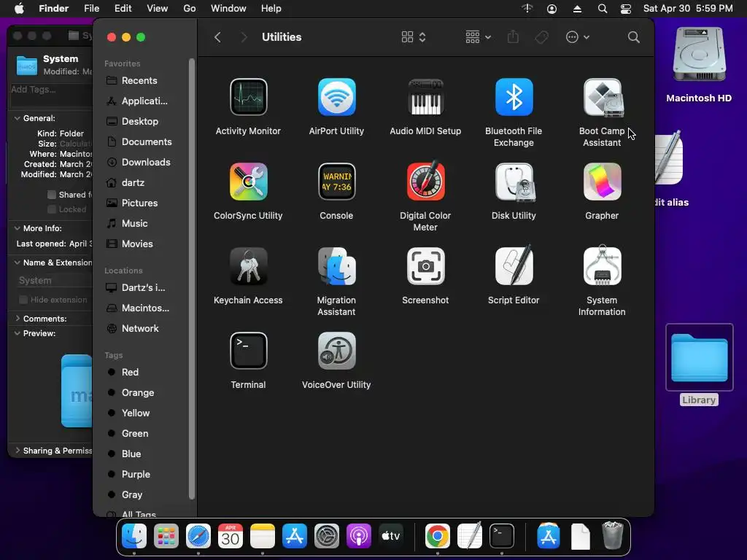This screenshot has height=560, width=747.
Task: Open Digital Color Meter icon
Action: (x=425, y=182)
